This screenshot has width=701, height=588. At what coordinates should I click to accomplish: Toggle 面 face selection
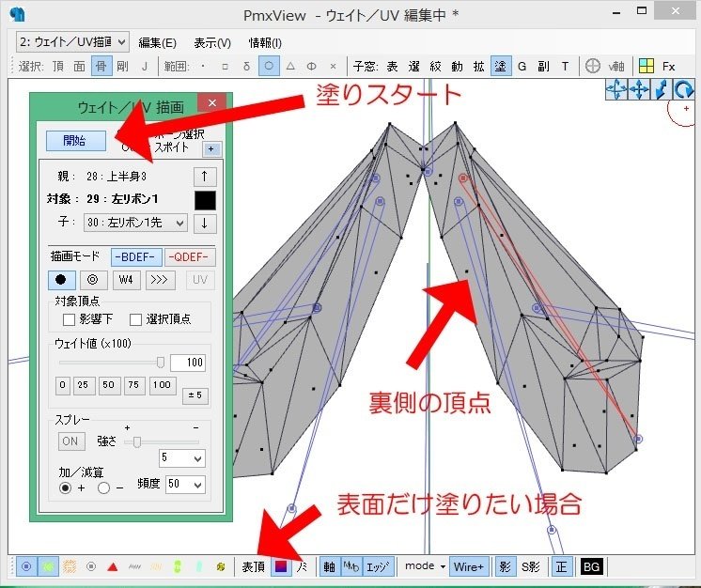point(80,67)
